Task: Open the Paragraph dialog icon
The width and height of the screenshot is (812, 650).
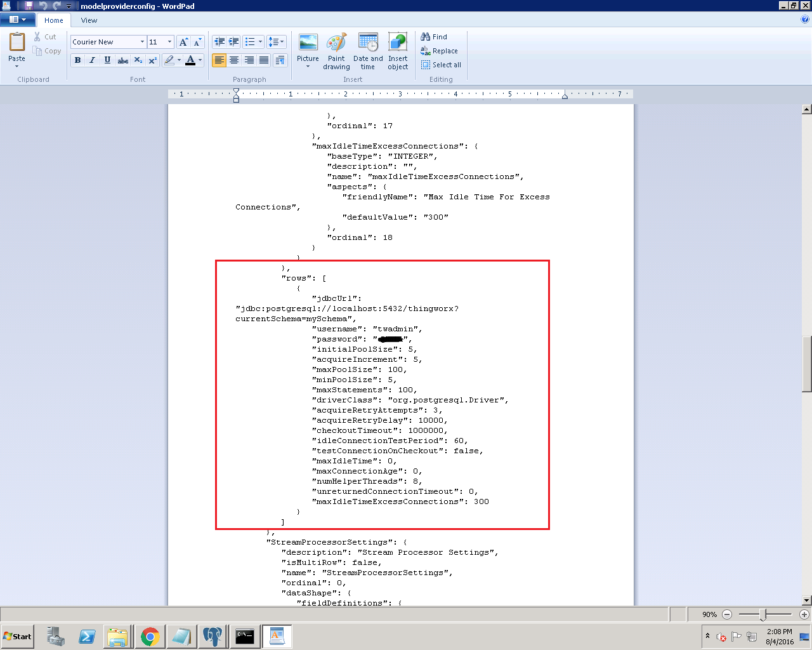Action: tap(280, 60)
